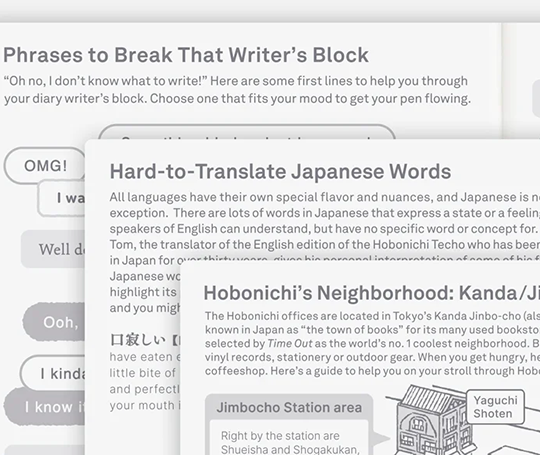Click the building illustration on the map
The height and width of the screenshot is (455, 540).
[435, 420]
